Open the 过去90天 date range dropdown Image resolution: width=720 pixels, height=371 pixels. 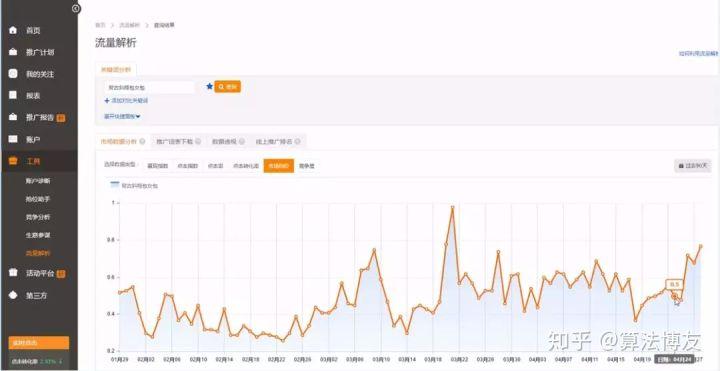692,166
